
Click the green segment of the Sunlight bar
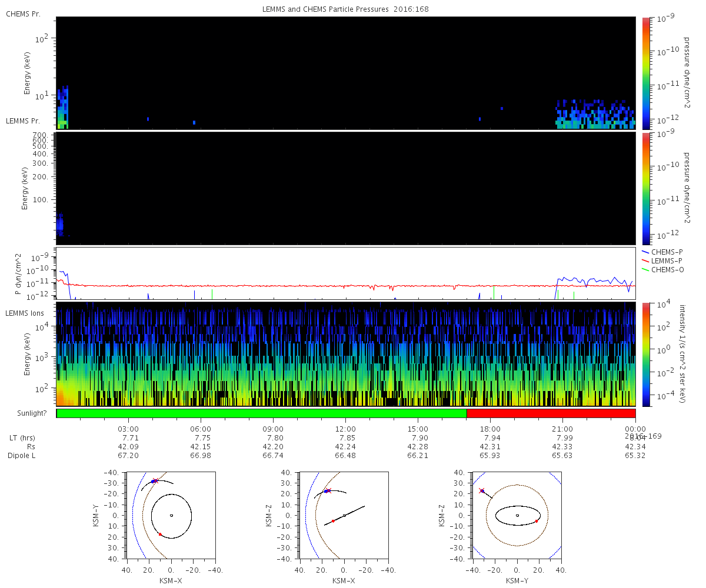pos(261,413)
